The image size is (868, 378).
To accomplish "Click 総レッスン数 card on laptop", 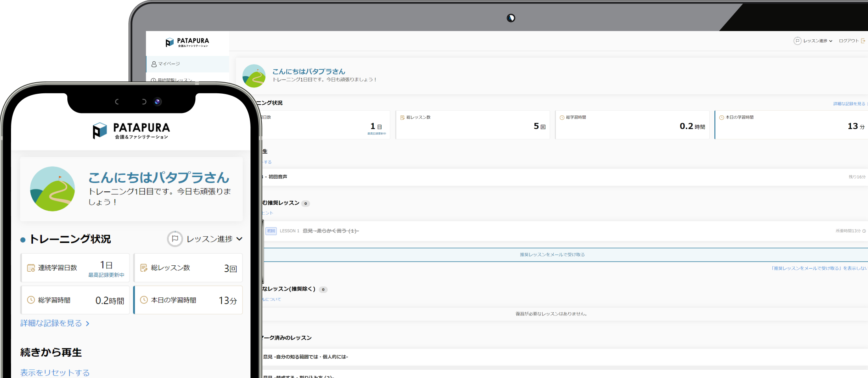I will coord(473,125).
